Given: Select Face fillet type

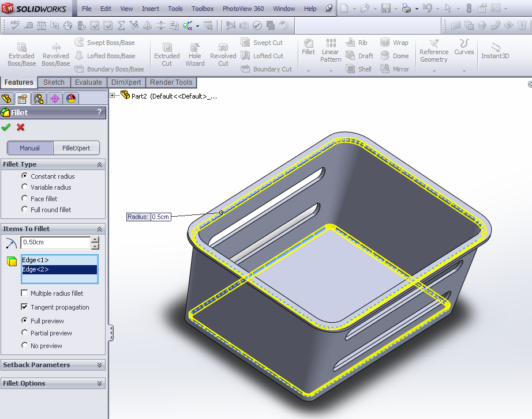Looking at the screenshot, I should coord(24,198).
